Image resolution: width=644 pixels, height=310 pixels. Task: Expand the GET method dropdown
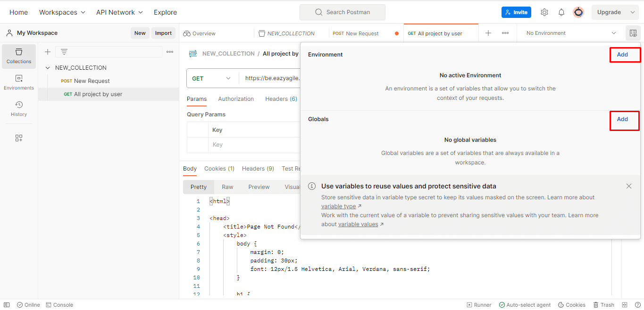(212, 78)
